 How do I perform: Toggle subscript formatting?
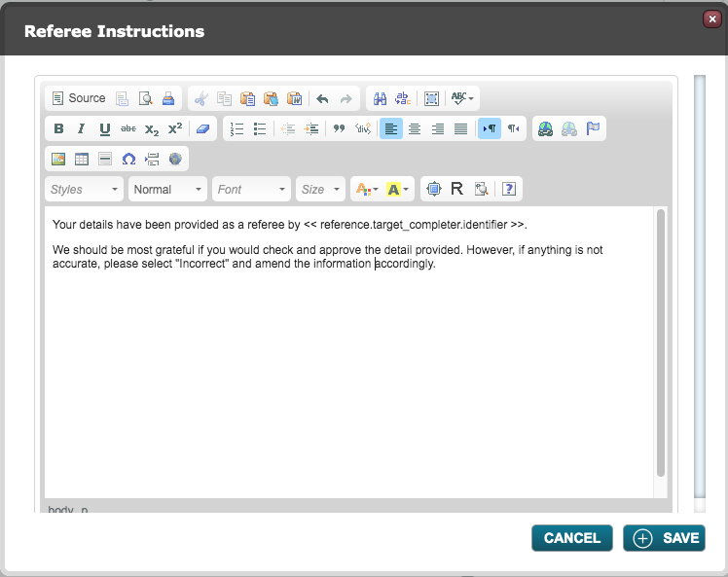(x=152, y=128)
